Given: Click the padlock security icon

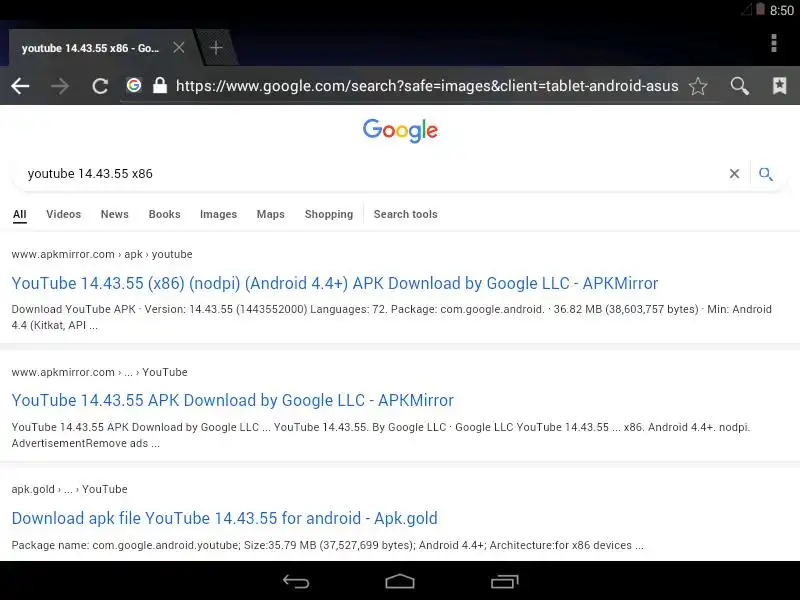Looking at the screenshot, I should 160,85.
